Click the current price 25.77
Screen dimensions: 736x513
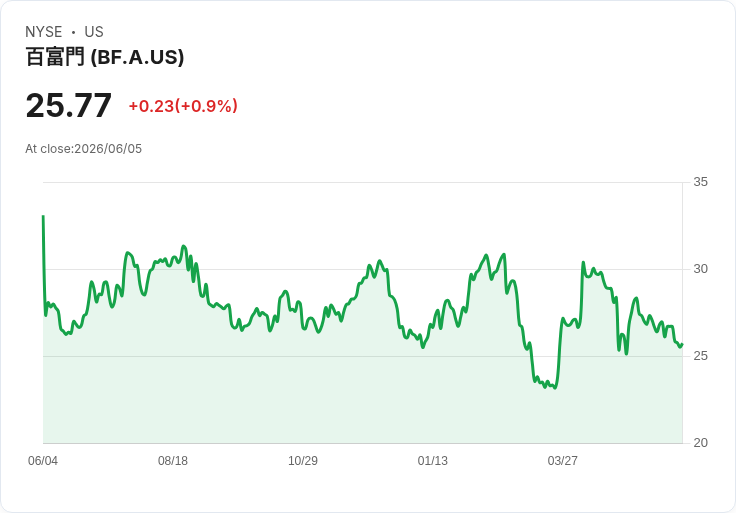tap(69, 105)
